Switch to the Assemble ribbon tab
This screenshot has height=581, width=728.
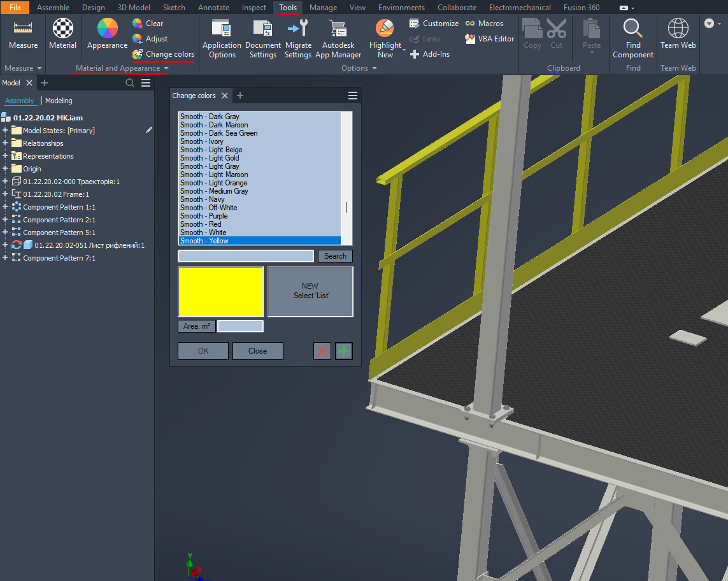pos(53,8)
